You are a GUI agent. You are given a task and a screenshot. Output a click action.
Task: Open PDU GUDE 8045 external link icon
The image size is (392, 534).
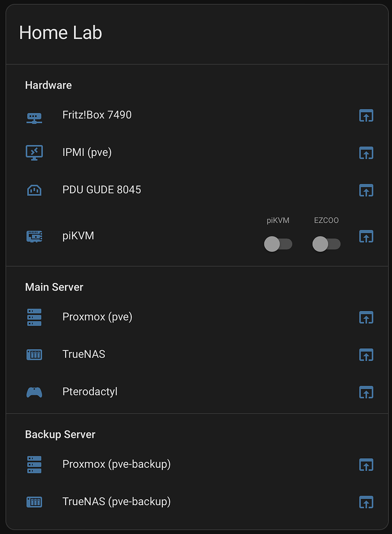tap(366, 191)
